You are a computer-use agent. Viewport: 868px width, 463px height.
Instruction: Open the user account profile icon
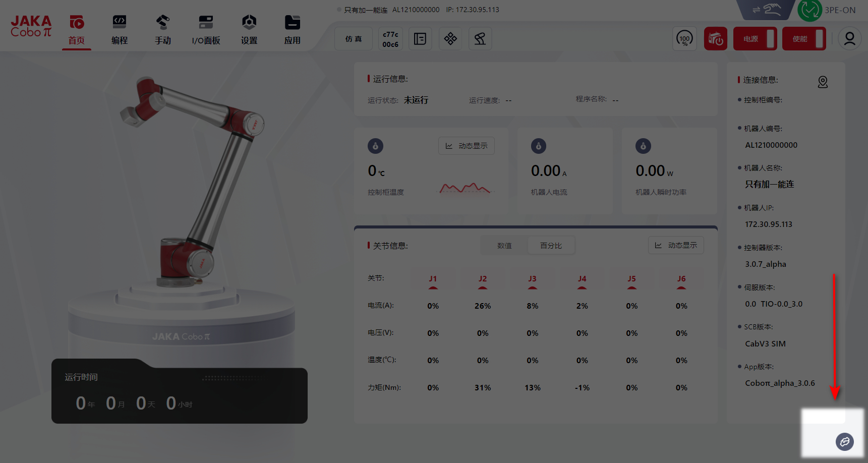849,39
